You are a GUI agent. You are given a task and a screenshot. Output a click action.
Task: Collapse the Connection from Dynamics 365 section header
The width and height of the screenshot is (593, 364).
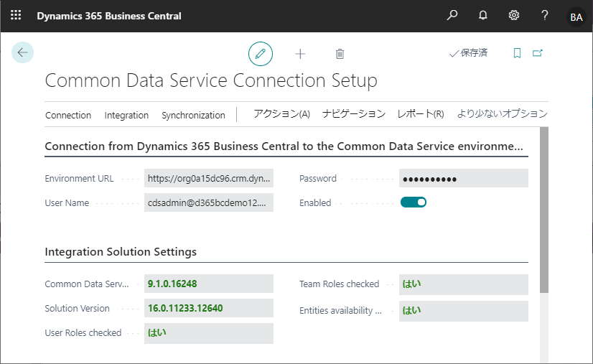[x=284, y=146]
